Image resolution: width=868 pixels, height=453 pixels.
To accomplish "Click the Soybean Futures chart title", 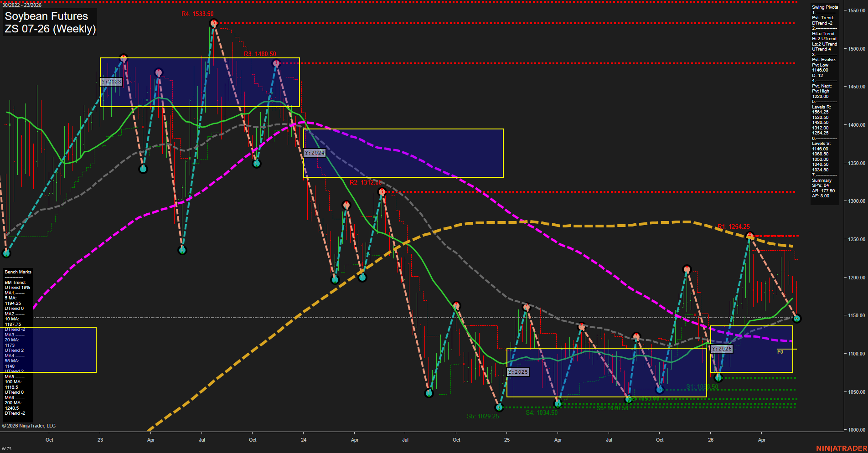I will [46, 16].
